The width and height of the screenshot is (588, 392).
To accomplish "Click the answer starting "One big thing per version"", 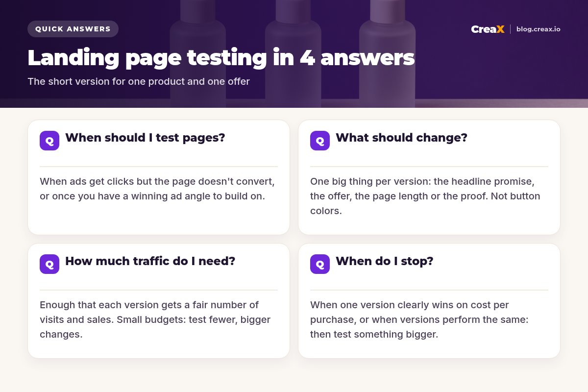I will [425, 196].
